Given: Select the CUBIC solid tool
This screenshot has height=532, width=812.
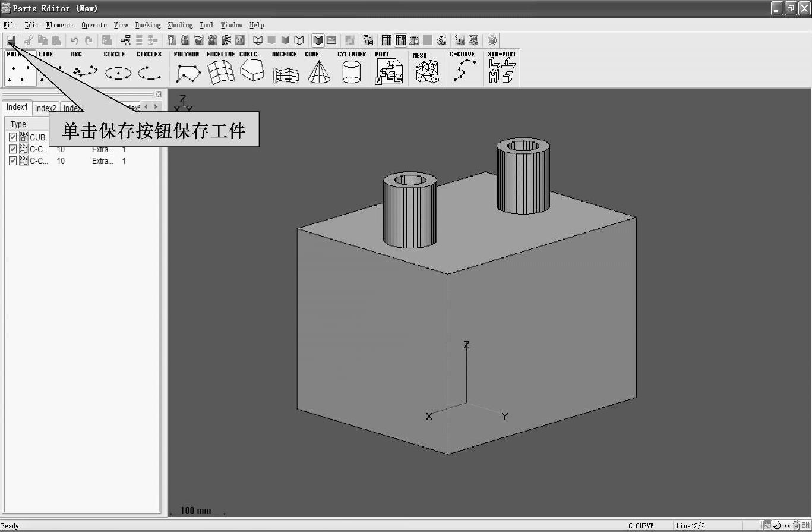Looking at the screenshot, I should (x=251, y=69).
